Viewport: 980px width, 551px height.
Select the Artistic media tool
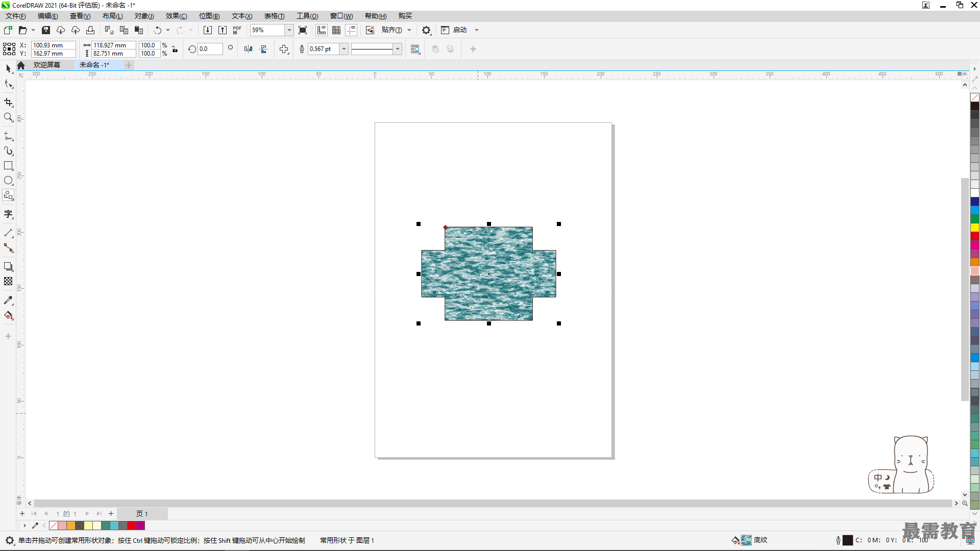(8, 151)
